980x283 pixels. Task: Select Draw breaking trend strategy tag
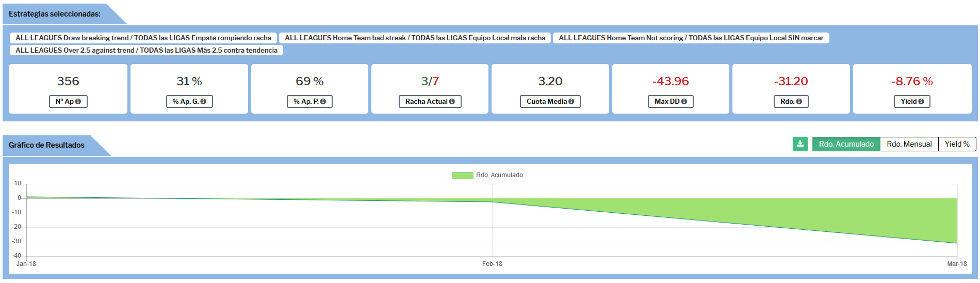(143, 38)
